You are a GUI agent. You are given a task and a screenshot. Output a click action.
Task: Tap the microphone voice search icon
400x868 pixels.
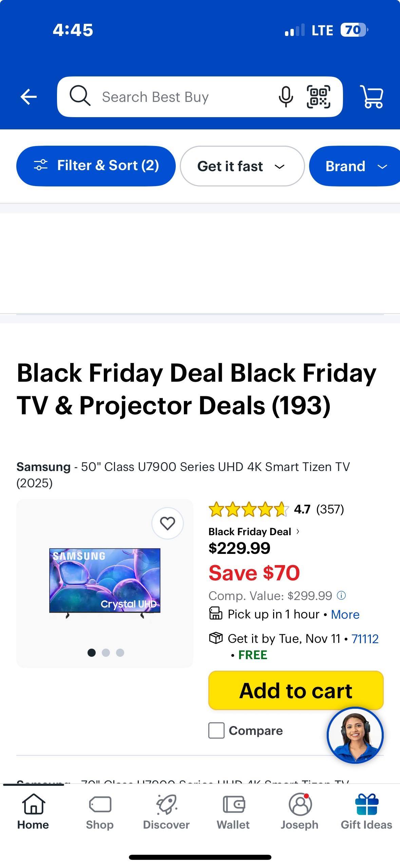tap(286, 97)
